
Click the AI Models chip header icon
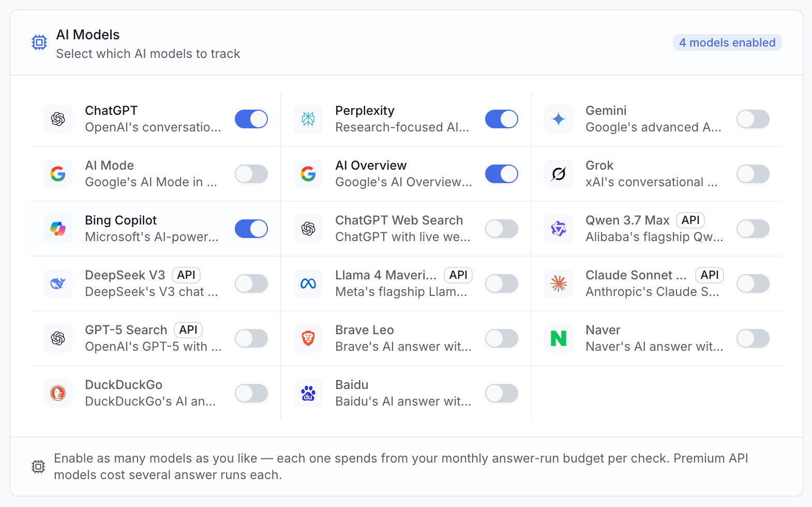coord(39,42)
